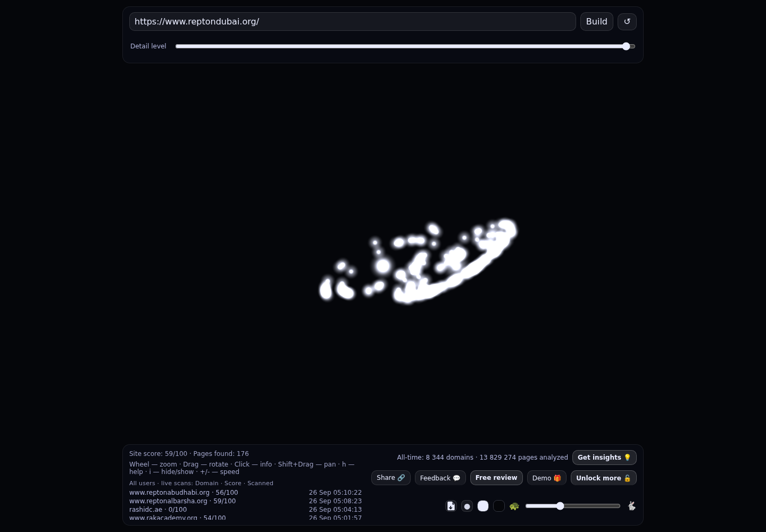Click the reset arrow button beside Build

click(x=627, y=22)
